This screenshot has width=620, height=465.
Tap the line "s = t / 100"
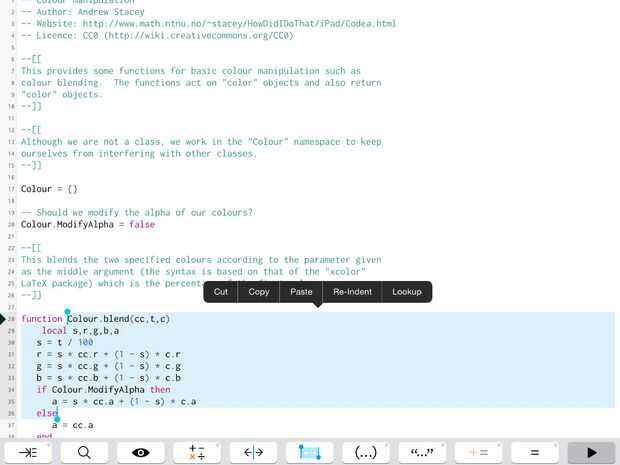click(65, 342)
